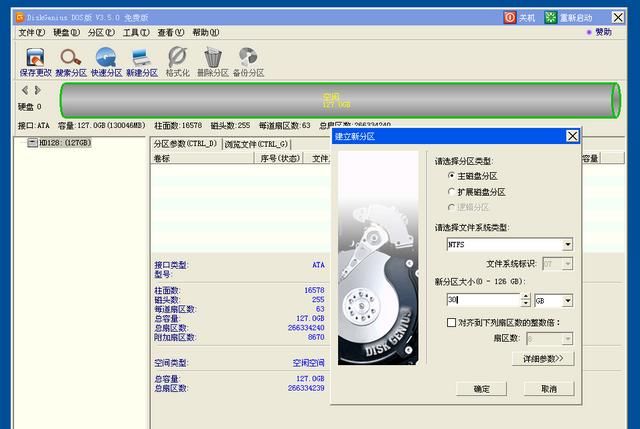Click the 硬盘 0 label
The width and height of the screenshot is (640, 429).
coord(30,107)
